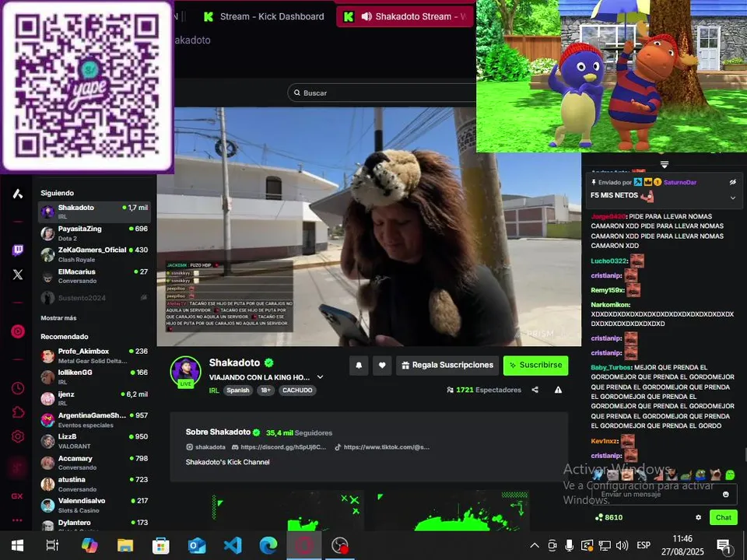
Task: Click the CACHUDO tag
Action: [297, 390]
